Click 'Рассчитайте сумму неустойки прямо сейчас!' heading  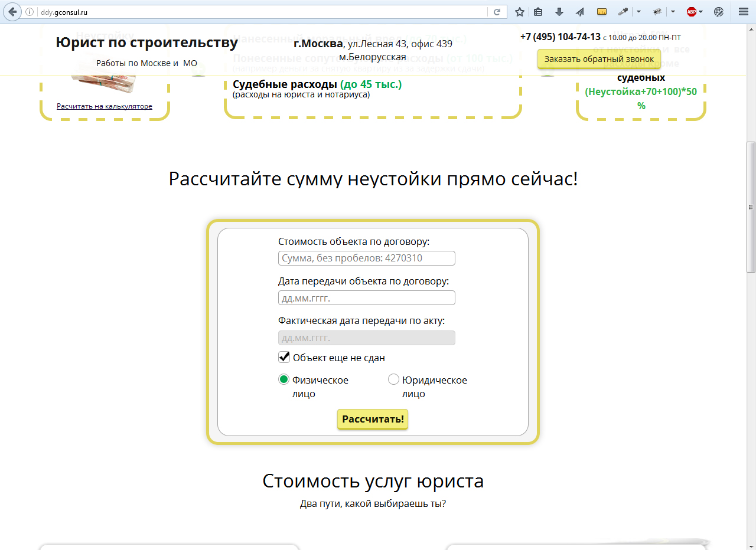click(x=373, y=179)
